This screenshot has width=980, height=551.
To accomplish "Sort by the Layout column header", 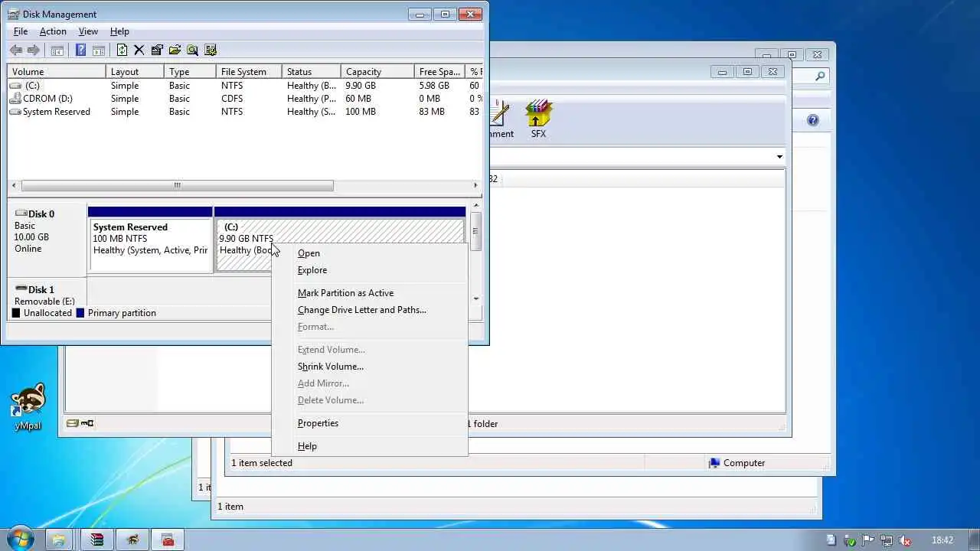I will coord(135,72).
